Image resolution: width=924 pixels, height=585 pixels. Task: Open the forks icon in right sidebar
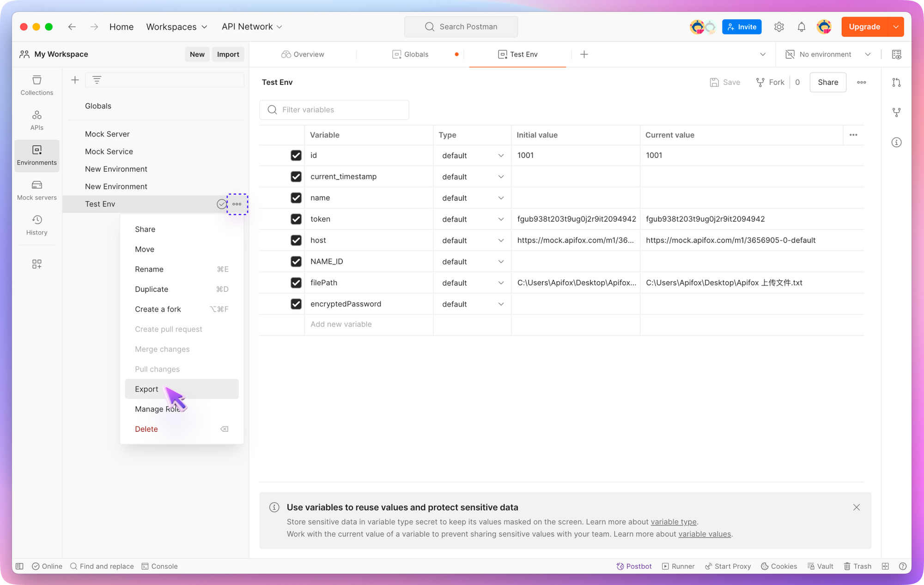(897, 112)
